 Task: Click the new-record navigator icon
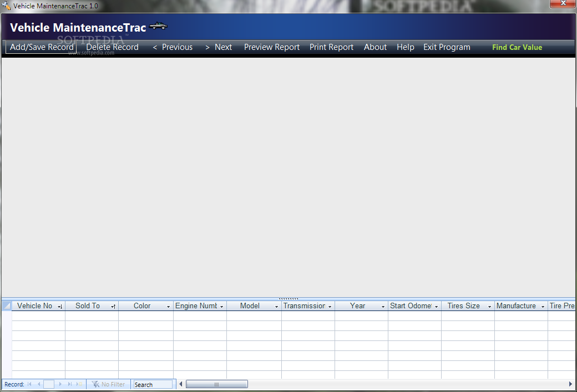[79, 384]
